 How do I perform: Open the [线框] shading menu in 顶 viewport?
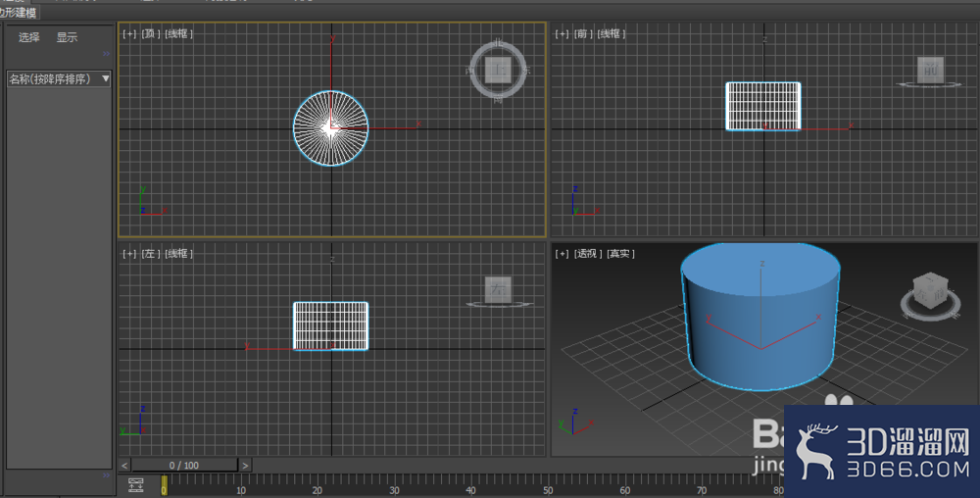pos(178,33)
